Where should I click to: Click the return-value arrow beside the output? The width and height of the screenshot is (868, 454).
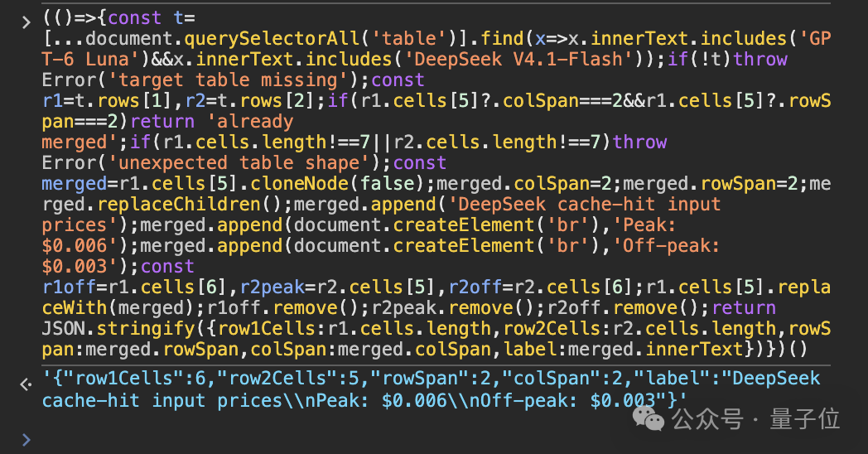(26, 384)
